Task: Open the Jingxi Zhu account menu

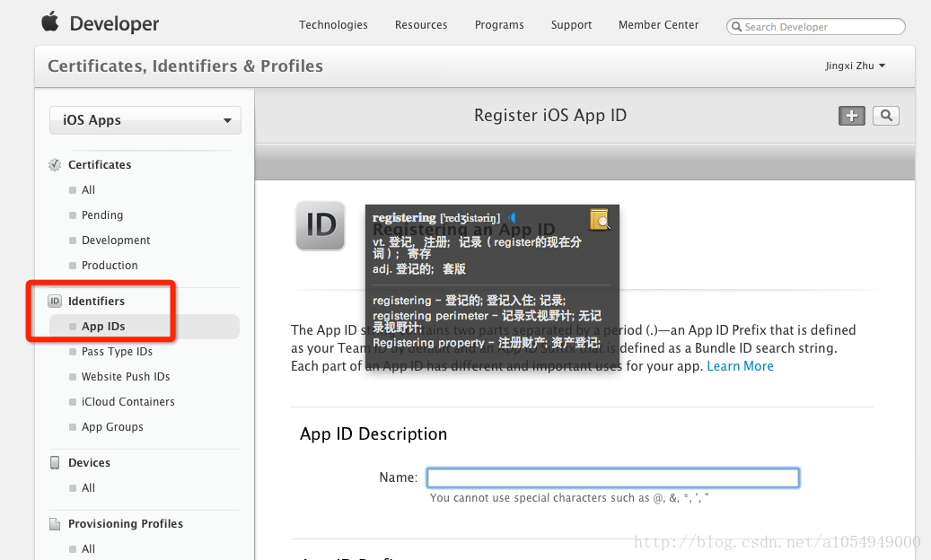Action: coord(855,66)
